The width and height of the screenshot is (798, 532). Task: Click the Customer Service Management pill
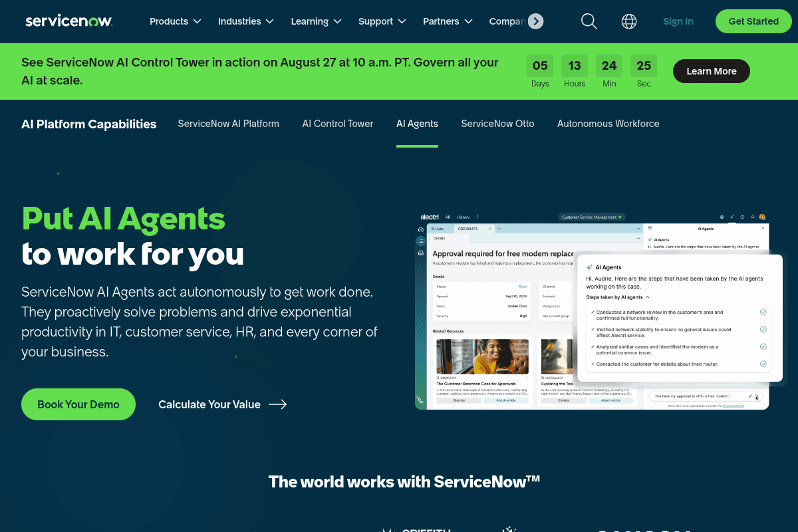592,217
